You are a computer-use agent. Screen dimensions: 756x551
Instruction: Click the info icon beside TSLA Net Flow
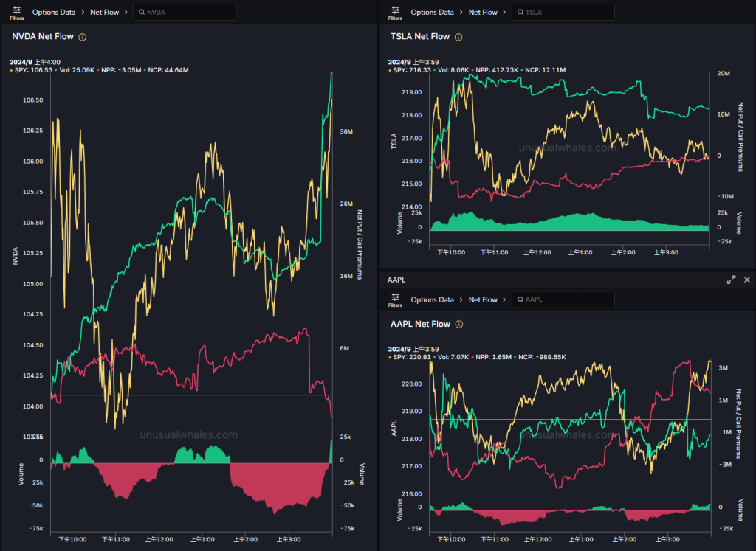click(458, 37)
